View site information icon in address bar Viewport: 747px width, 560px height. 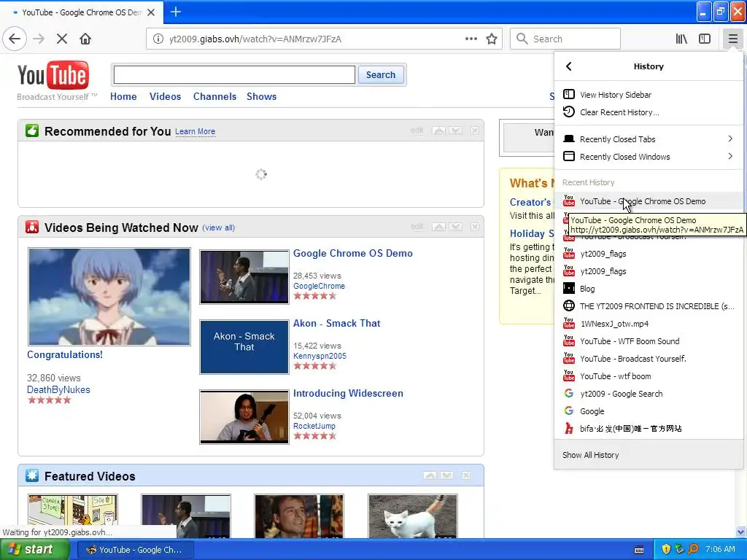158,39
